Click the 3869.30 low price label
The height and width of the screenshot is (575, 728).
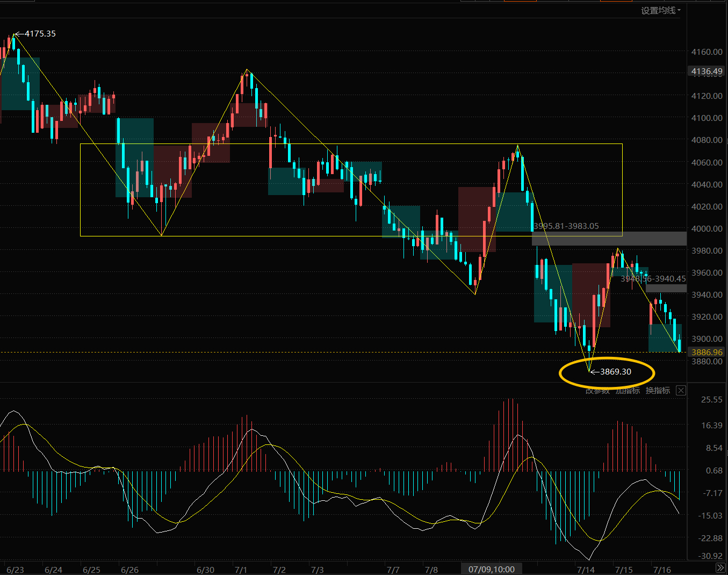[x=616, y=371]
